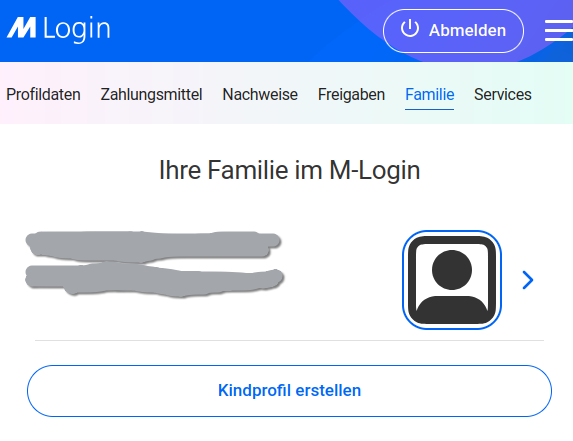This screenshot has width=573, height=441.
Task: Open the hamburger menu
Action: click(559, 31)
